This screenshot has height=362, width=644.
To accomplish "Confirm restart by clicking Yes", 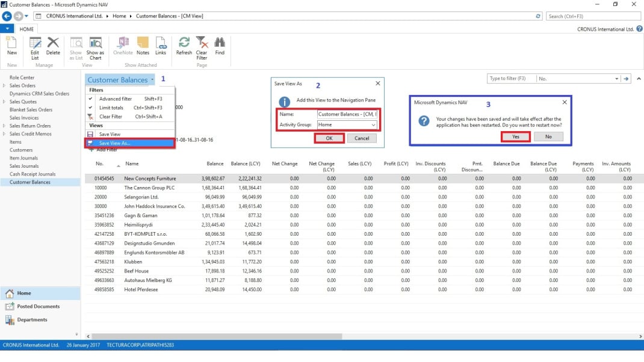I will coord(515,137).
